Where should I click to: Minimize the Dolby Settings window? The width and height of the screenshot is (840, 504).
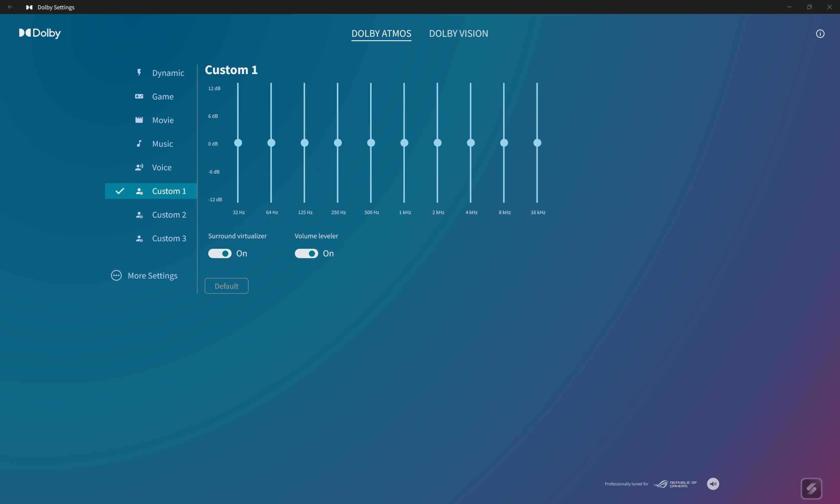coord(789,7)
